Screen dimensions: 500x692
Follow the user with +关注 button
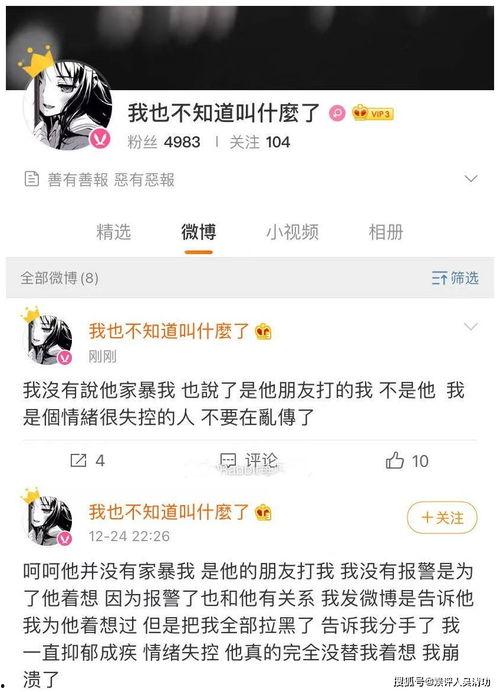[x=442, y=517]
